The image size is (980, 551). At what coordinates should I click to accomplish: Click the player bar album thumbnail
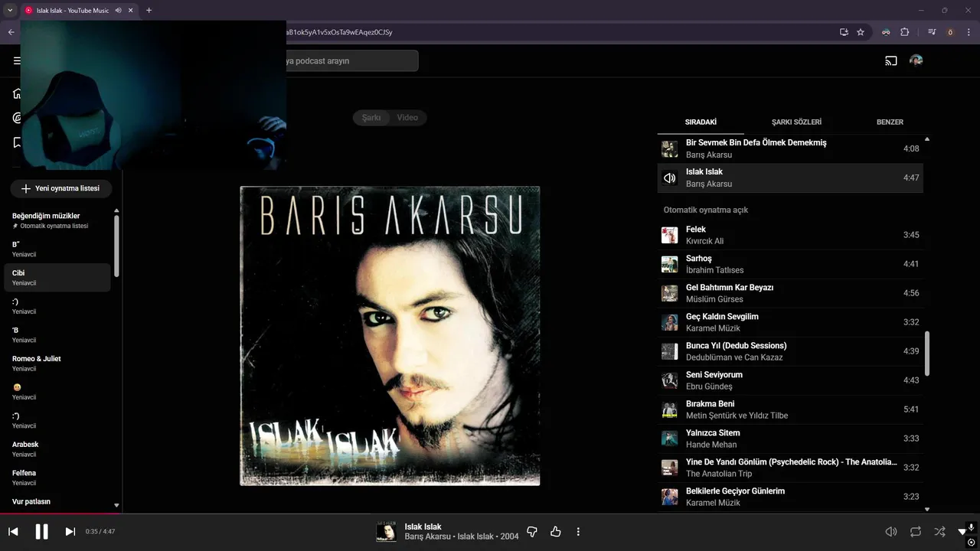pos(386,531)
